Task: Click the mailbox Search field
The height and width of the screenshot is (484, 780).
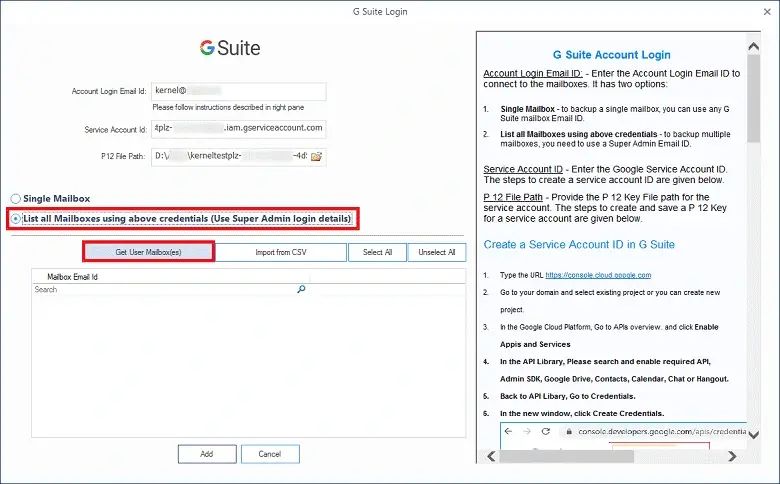Action: (x=164, y=290)
